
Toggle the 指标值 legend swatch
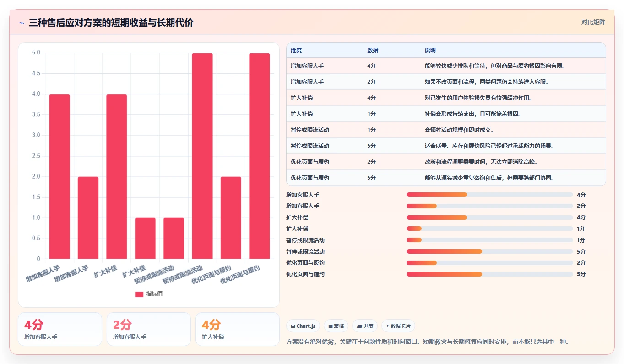click(x=139, y=294)
